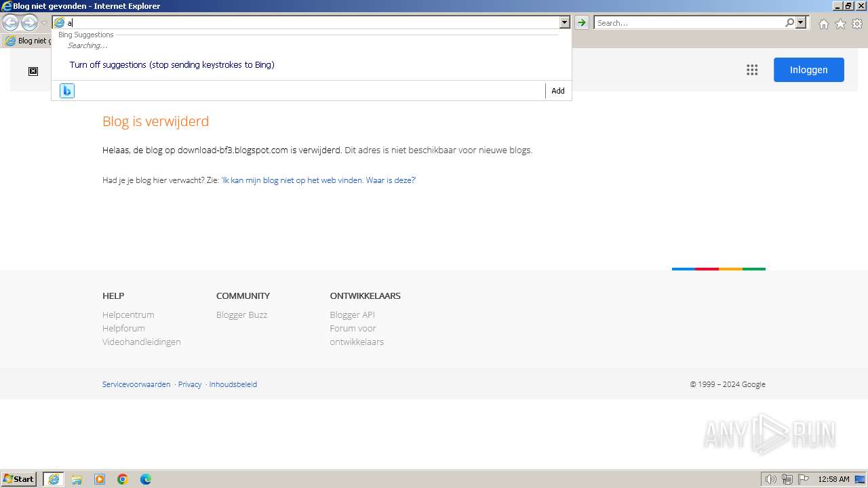The height and width of the screenshot is (488, 868).
Task: Open 'Ik kan mijn blog niet' help link
Action: tap(318, 180)
